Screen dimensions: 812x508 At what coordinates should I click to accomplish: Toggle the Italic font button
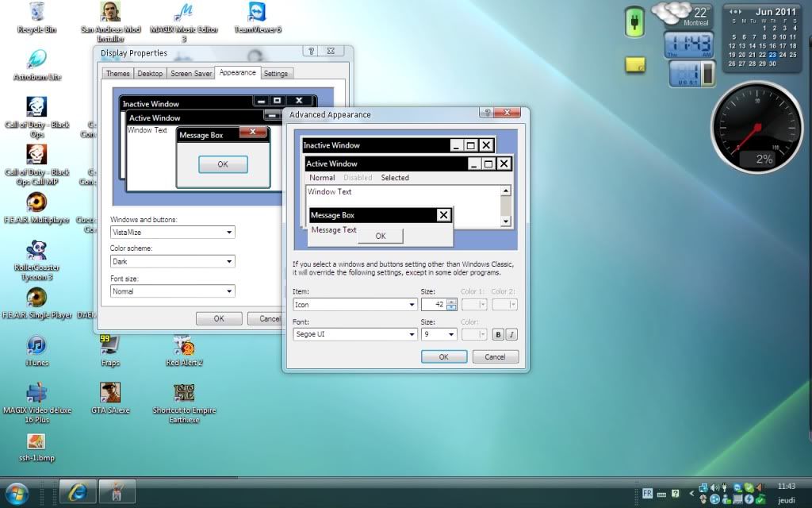(x=511, y=334)
